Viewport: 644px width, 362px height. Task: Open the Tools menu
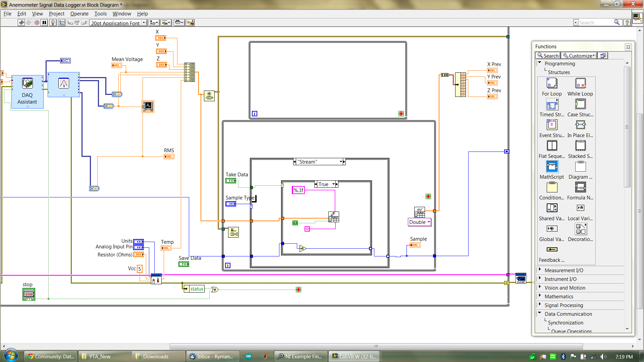click(x=100, y=14)
